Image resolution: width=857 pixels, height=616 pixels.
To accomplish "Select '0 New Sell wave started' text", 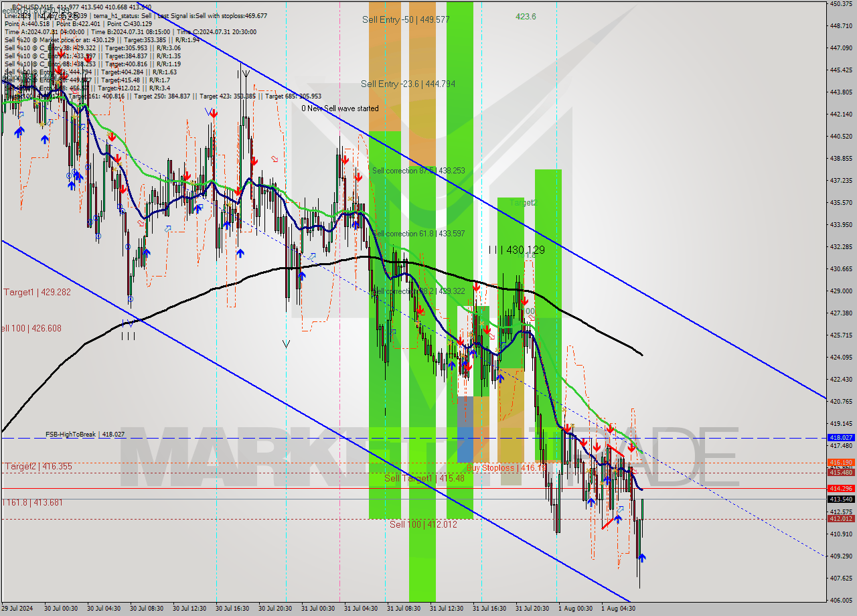I will 339,108.
